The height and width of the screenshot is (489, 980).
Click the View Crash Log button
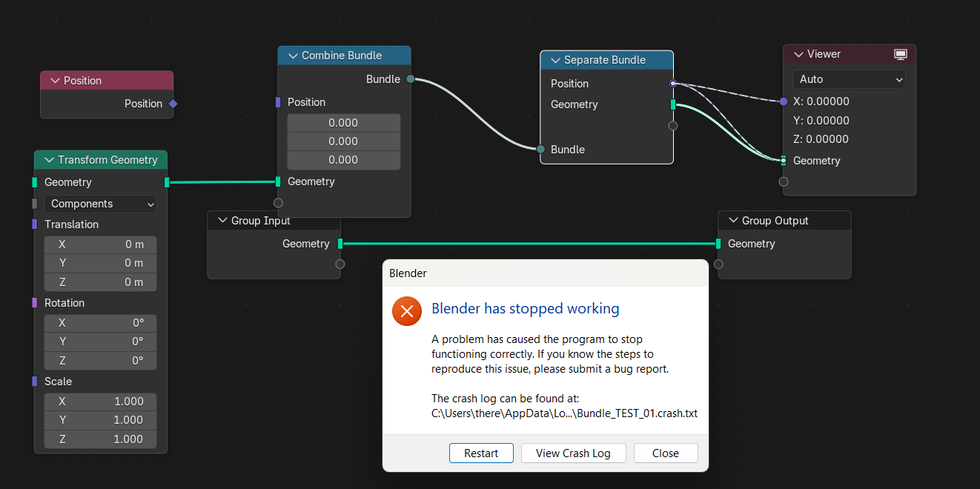point(573,453)
